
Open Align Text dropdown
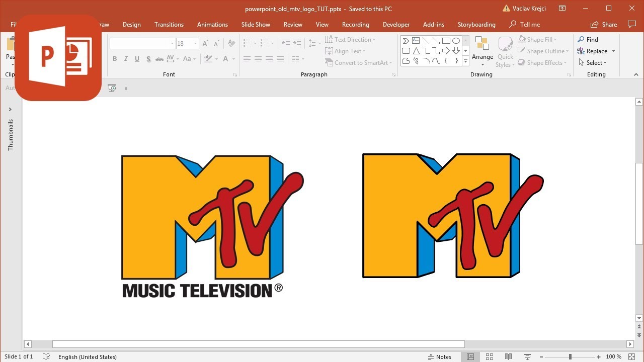pyautogui.click(x=346, y=51)
